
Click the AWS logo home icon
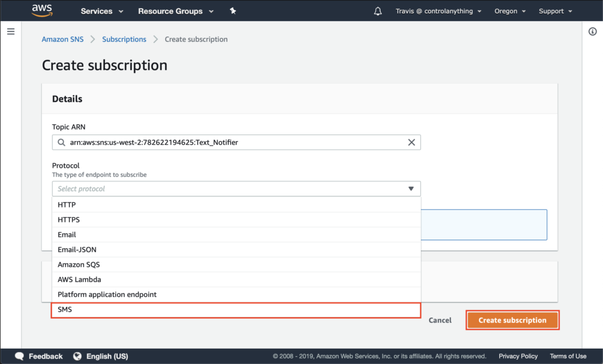(x=42, y=11)
